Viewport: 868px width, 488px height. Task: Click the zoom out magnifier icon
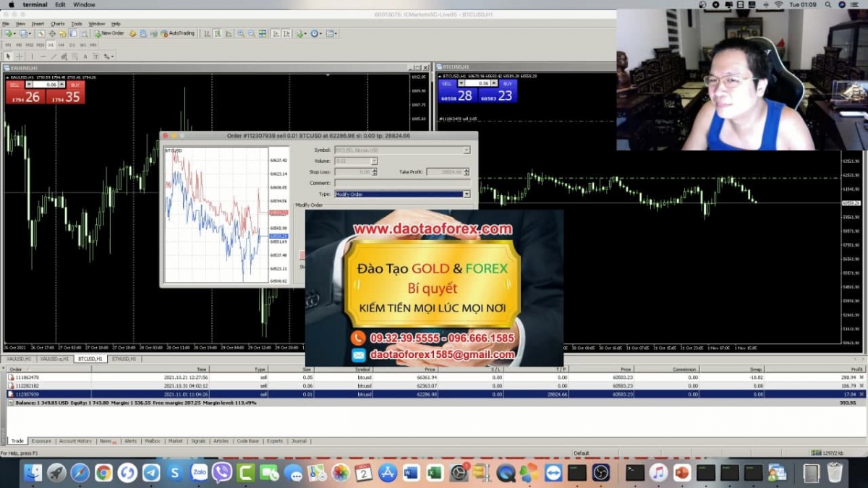pos(251,33)
